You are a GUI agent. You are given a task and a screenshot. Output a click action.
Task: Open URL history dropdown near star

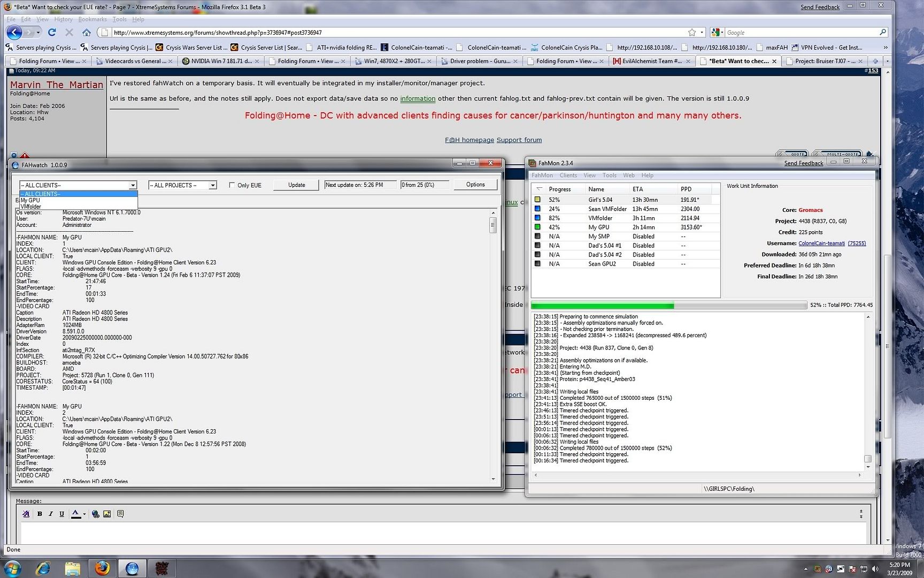(x=702, y=32)
